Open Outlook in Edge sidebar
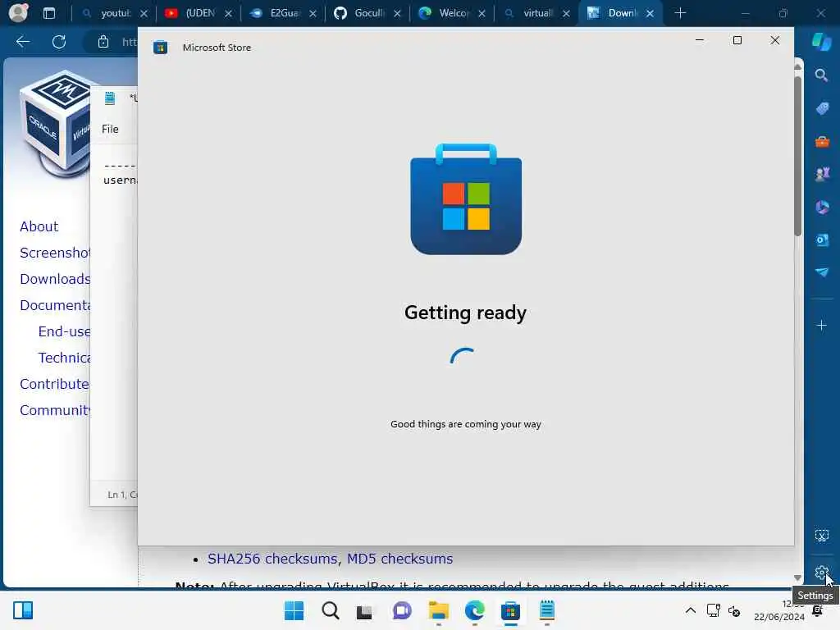The height and width of the screenshot is (630, 840). [822, 240]
